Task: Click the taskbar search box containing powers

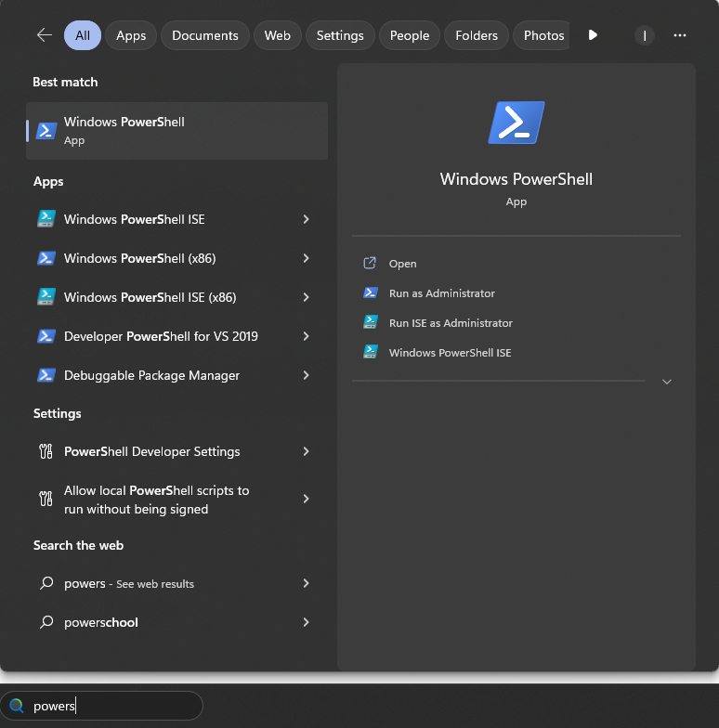Action: (x=102, y=706)
